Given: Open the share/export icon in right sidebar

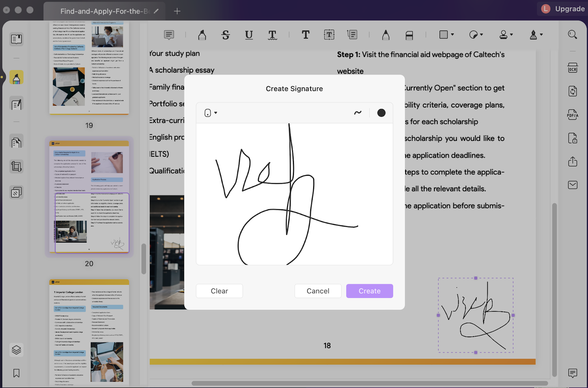Looking at the screenshot, I should (573, 162).
